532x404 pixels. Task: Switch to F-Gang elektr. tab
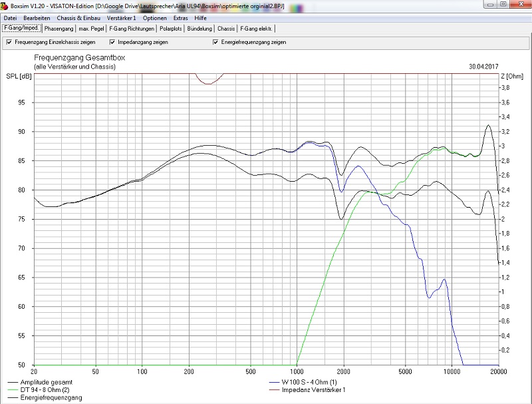point(257,29)
